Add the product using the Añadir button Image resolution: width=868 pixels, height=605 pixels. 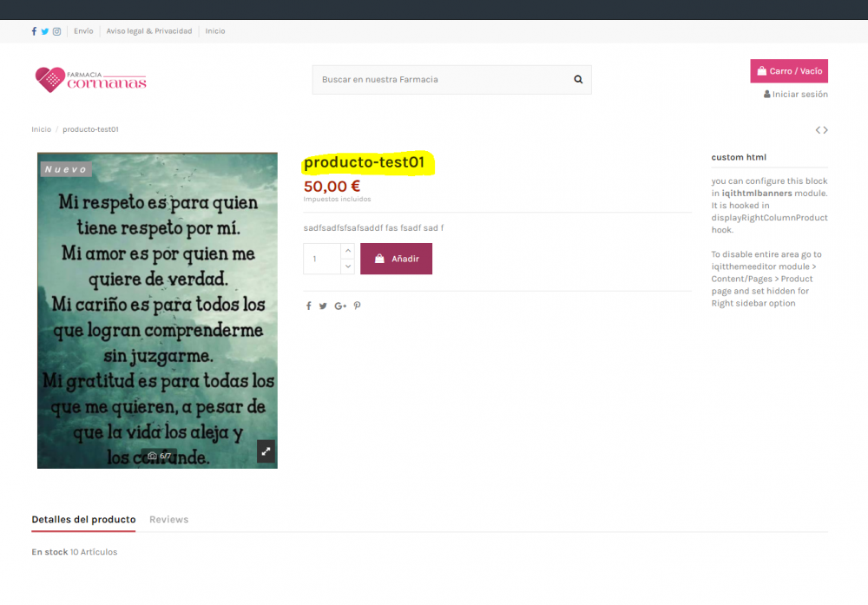pyautogui.click(x=396, y=259)
